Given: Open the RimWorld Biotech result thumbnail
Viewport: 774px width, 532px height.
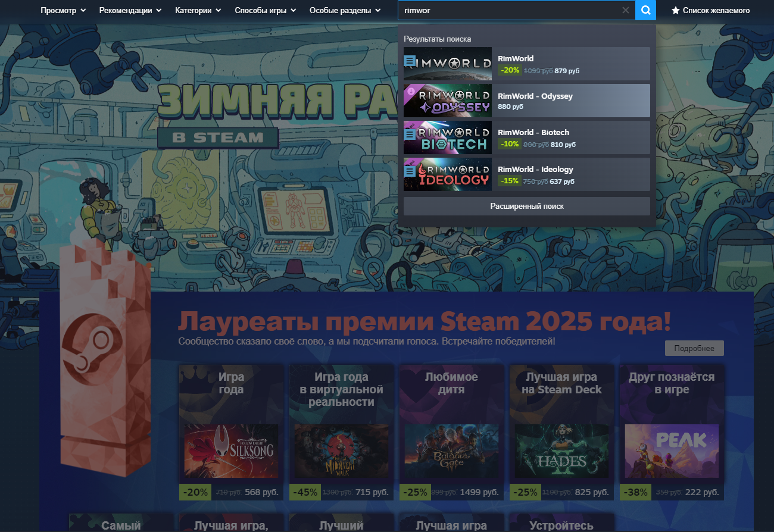Looking at the screenshot, I should [448, 137].
